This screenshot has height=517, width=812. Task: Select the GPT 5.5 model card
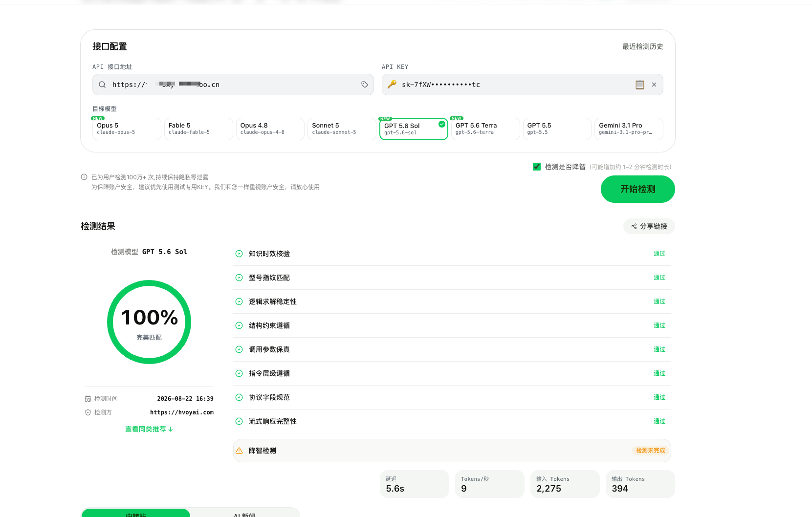[x=557, y=129]
